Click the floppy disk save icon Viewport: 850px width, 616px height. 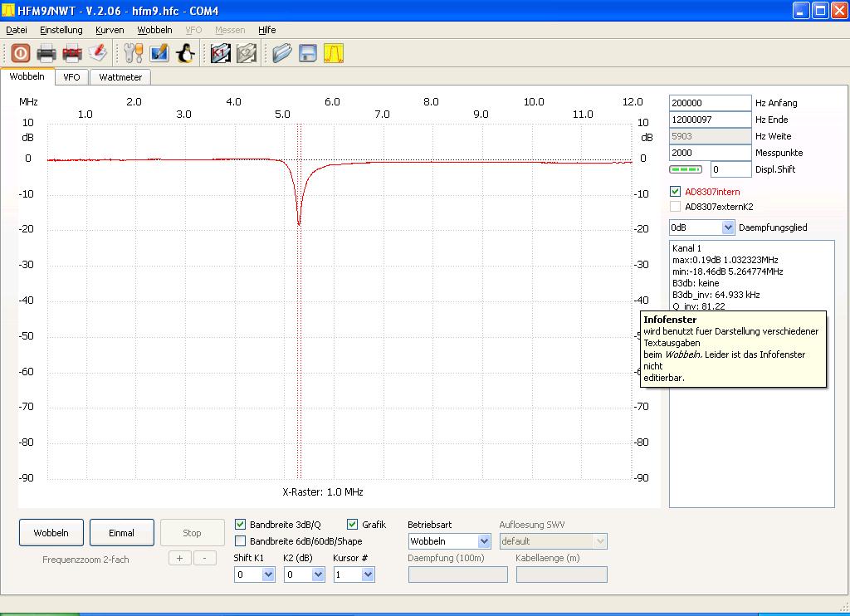click(308, 53)
